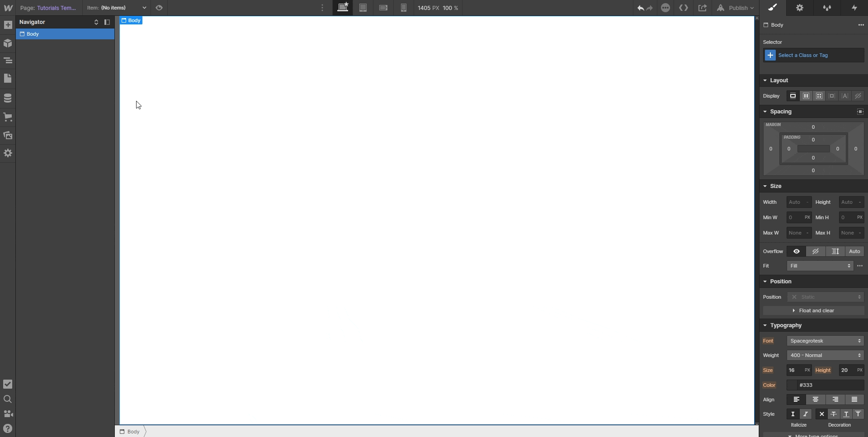The width and height of the screenshot is (868, 437).
Task: Open the Font Spacegrotesk dropdown
Action: click(x=826, y=341)
